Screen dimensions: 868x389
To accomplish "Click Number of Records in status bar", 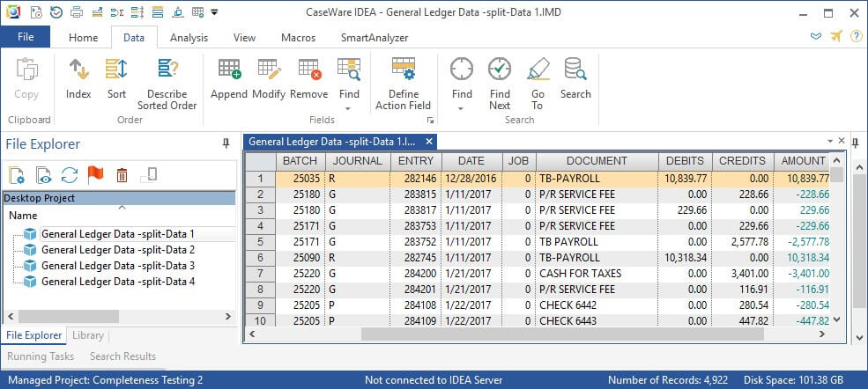I will (x=668, y=380).
